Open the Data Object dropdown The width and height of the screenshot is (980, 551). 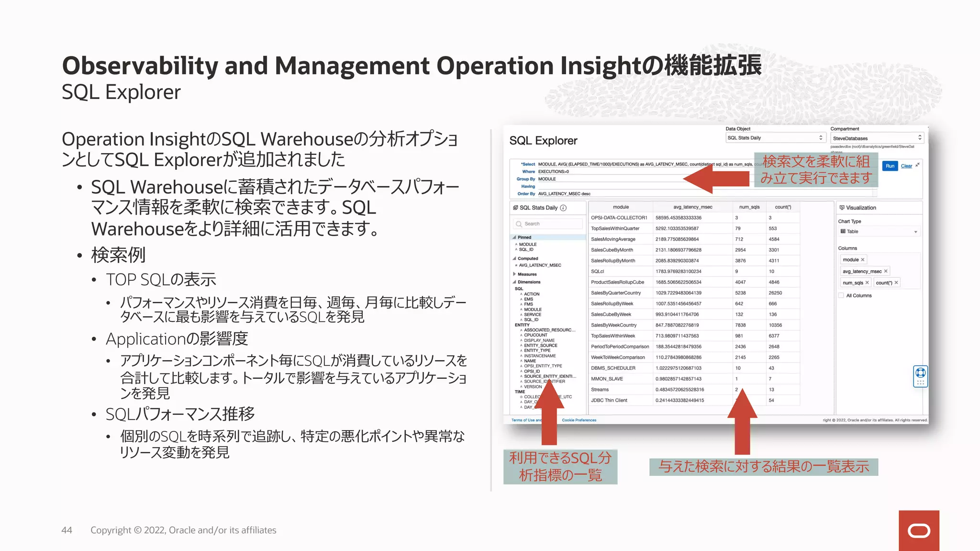point(775,138)
